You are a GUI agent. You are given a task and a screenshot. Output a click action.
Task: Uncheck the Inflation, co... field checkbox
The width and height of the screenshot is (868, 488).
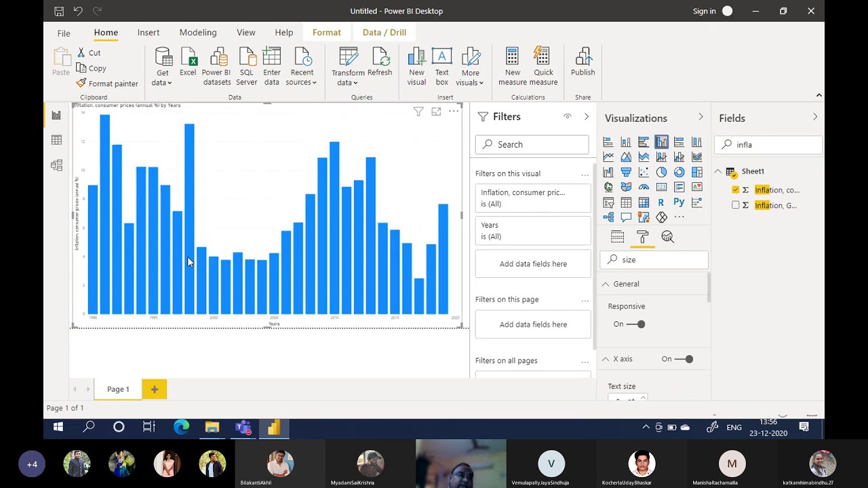(x=736, y=190)
